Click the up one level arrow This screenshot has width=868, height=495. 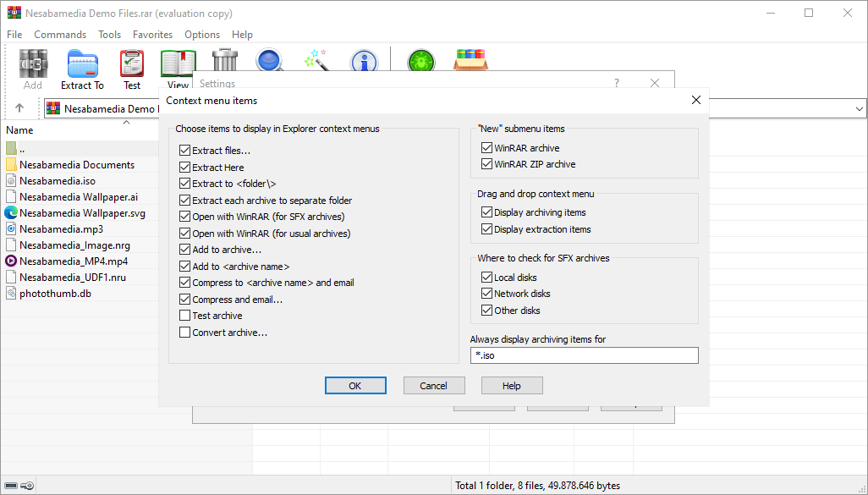click(x=19, y=108)
